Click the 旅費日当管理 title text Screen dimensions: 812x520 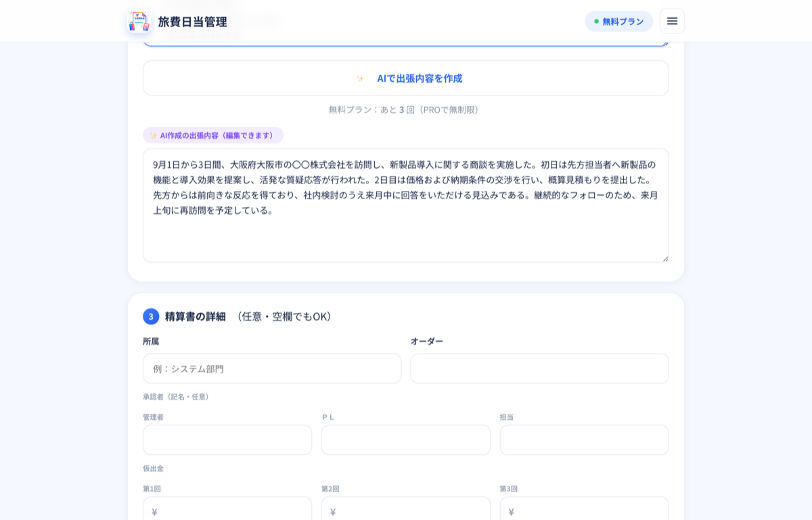[193, 22]
